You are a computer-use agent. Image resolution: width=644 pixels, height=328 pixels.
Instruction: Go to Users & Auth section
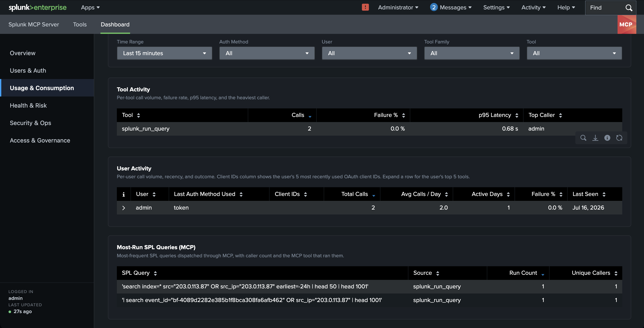point(47,70)
